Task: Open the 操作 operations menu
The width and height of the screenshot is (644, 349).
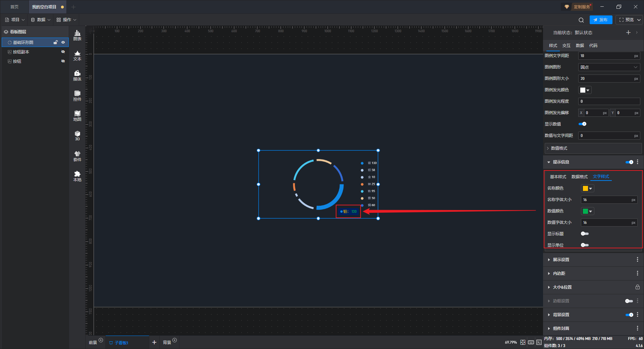Action: point(66,20)
